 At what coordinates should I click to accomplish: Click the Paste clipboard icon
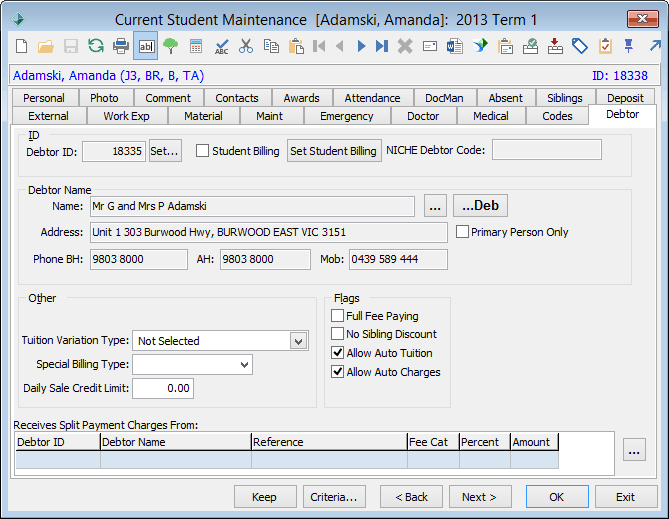click(x=296, y=46)
